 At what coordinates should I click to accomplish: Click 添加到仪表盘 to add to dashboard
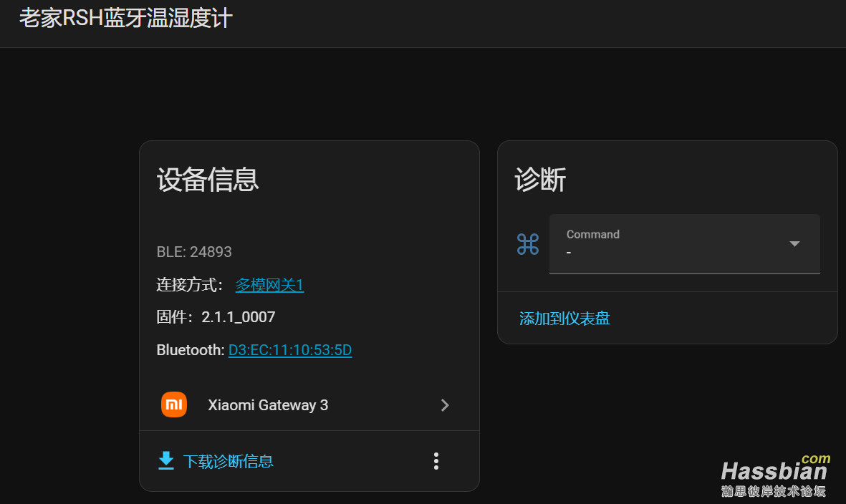[x=562, y=317]
